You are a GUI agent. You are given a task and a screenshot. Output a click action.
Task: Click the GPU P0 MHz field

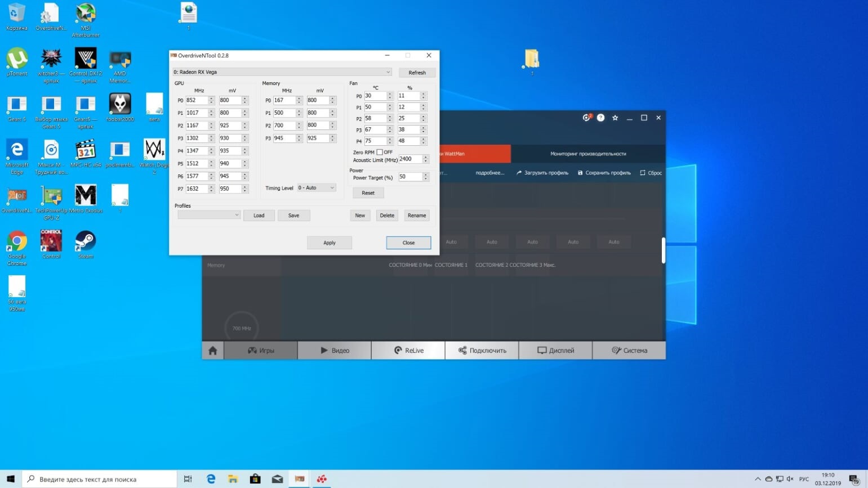click(x=197, y=100)
